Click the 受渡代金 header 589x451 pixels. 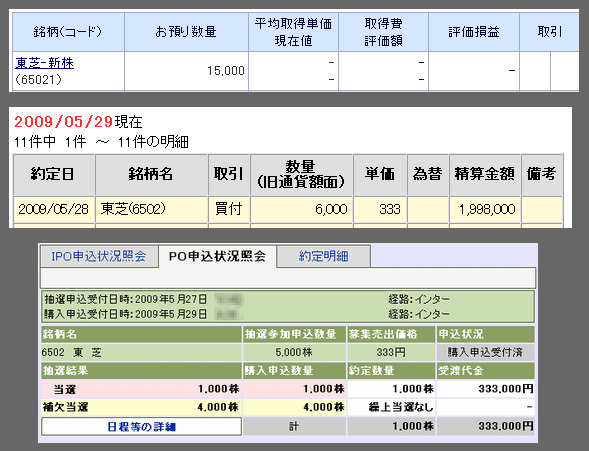(485, 371)
